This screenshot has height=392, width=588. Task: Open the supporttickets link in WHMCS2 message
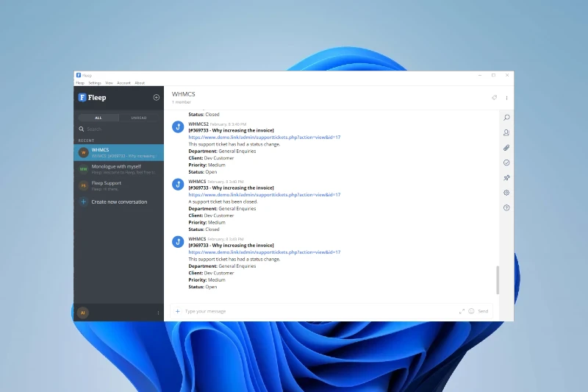tap(265, 138)
